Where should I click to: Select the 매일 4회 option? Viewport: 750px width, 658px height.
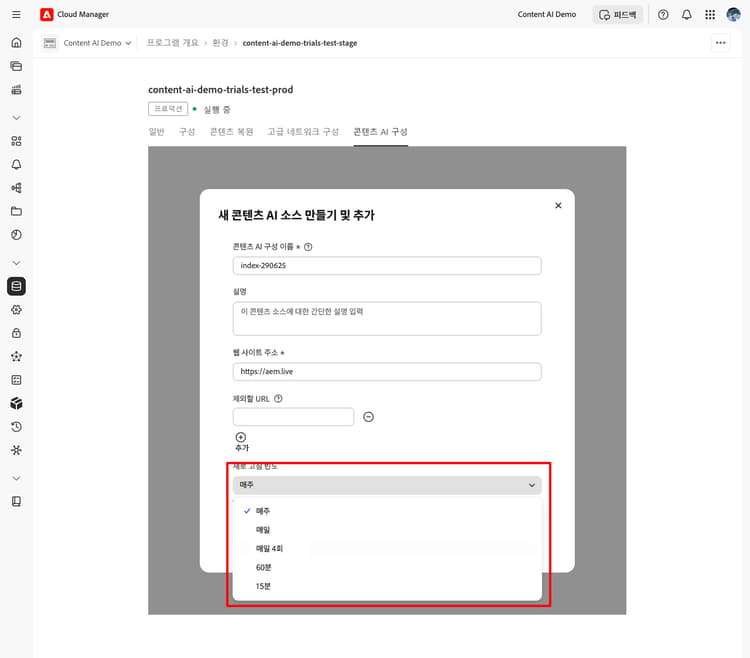387,548
